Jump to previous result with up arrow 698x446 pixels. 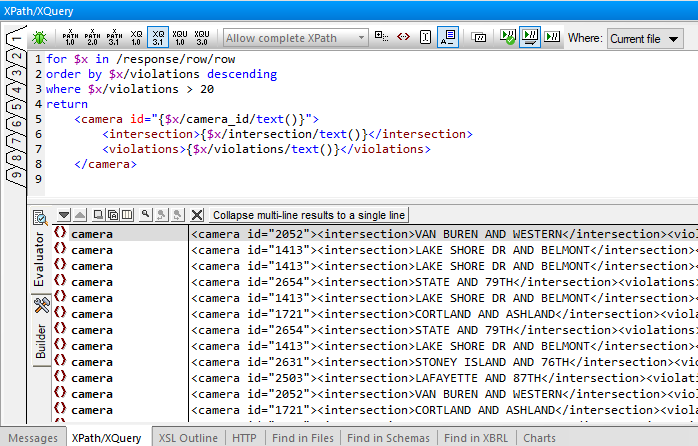point(79,214)
